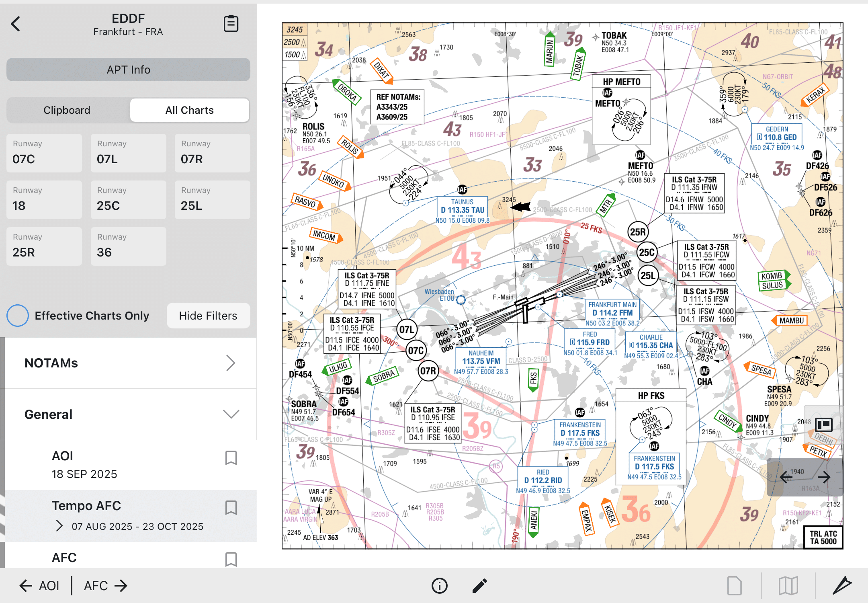Tap the back arrow in header
This screenshot has width=868, height=603.
tap(16, 24)
